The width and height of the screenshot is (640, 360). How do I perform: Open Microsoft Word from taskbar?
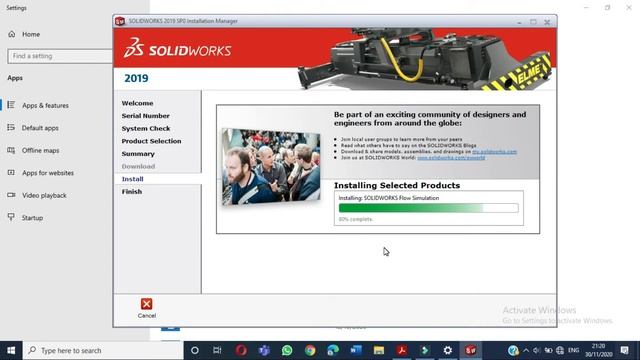(356, 350)
